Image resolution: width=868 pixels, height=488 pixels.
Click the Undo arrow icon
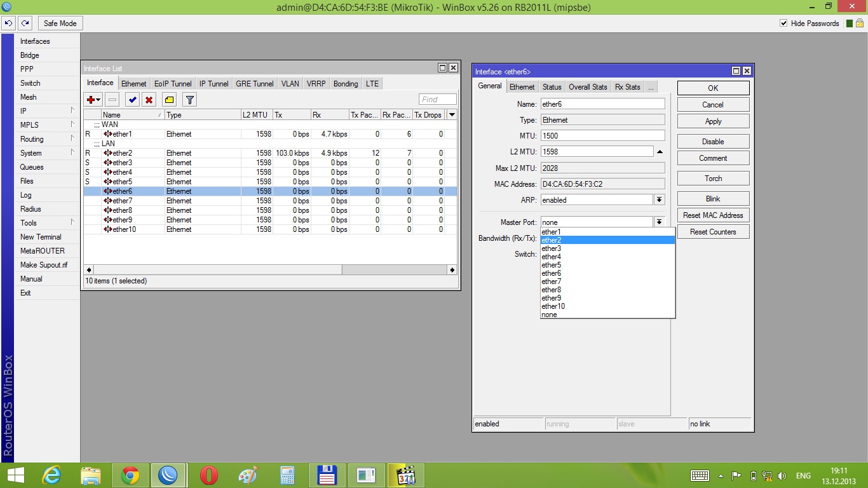point(9,24)
